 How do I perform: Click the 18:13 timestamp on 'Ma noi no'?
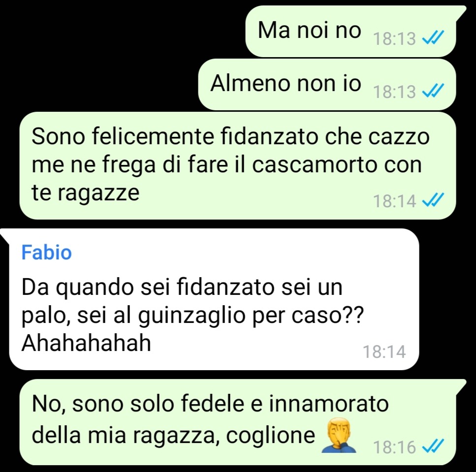point(394,39)
